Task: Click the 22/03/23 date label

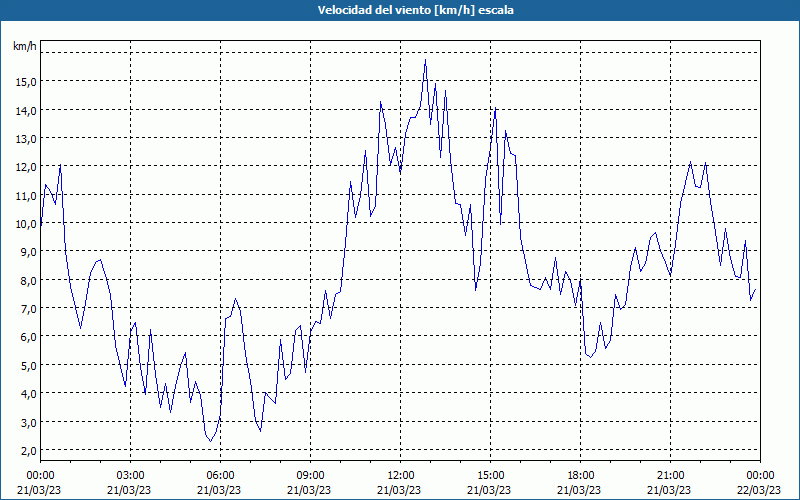Action: pyautogui.click(x=759, y=490)
